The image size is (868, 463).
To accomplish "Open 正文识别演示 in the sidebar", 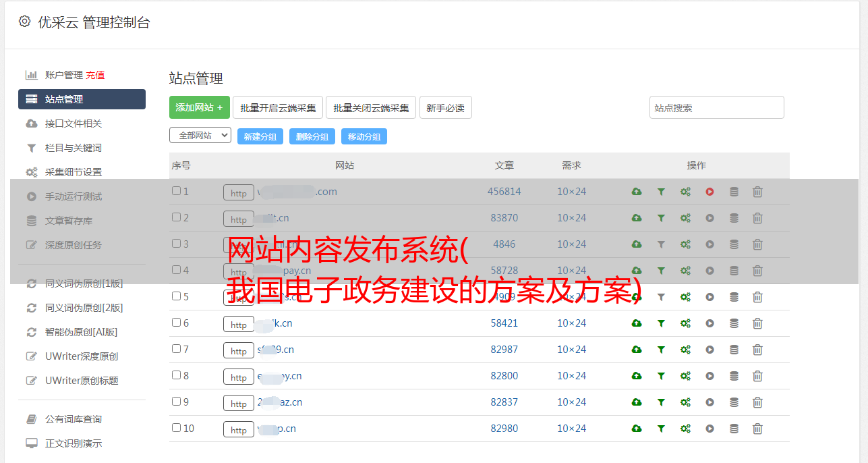I will click(x=74, y=443).
